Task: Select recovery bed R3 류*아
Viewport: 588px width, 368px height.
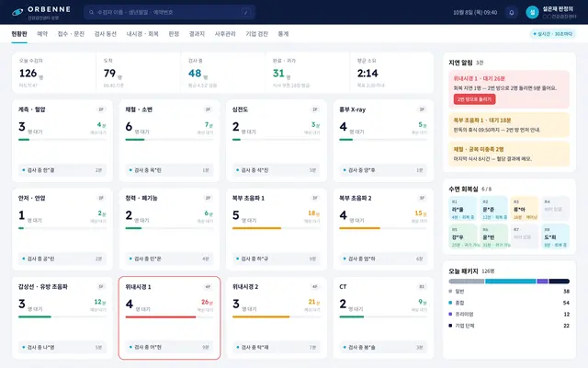Action: 525,209
